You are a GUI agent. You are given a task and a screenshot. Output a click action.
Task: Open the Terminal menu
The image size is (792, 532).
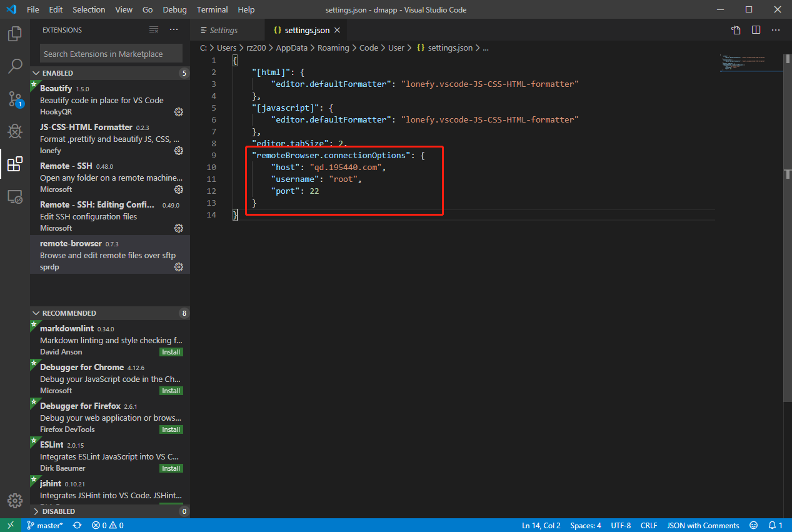pos(213,10)
